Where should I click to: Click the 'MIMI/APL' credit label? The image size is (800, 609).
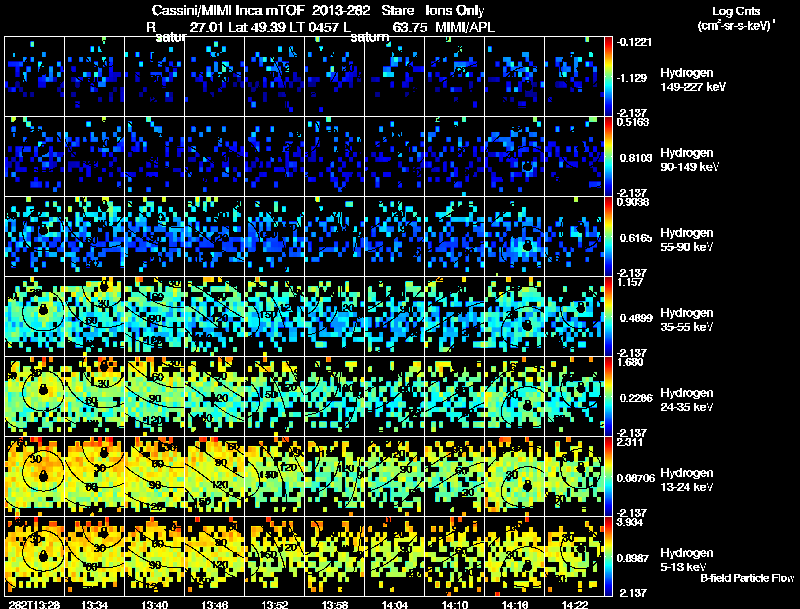coord(465,27)
